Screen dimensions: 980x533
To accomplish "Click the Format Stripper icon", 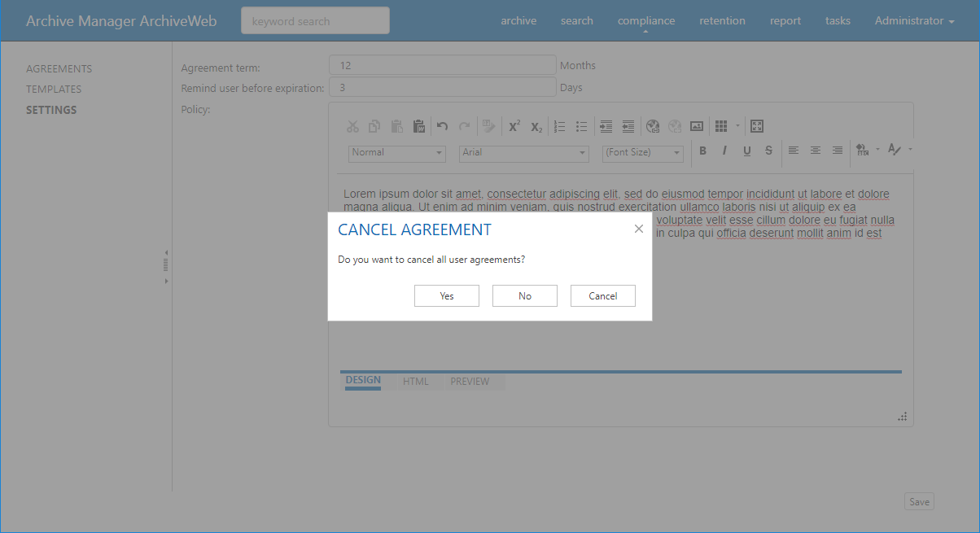I will point(488,126).
